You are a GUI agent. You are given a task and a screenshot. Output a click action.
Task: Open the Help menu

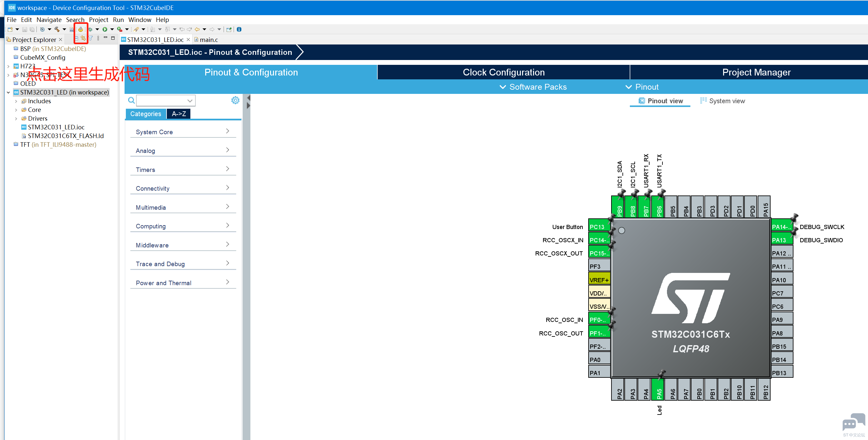tap(162, 20)
